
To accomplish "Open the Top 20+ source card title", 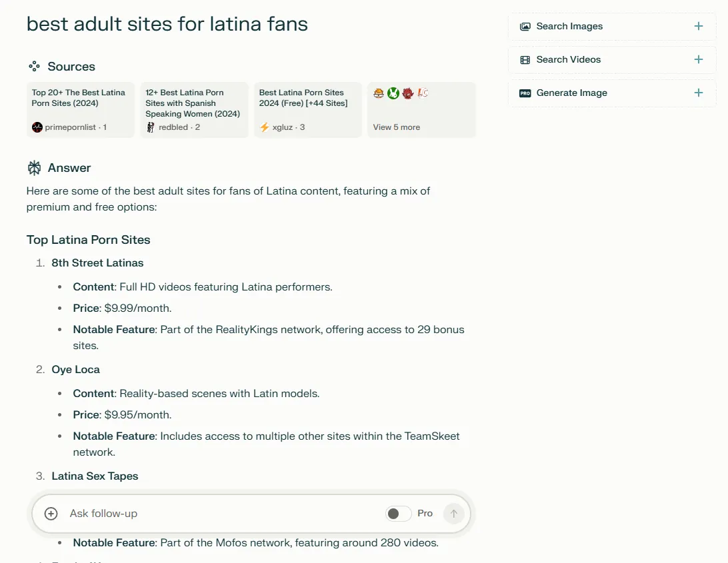I will 79,98.
